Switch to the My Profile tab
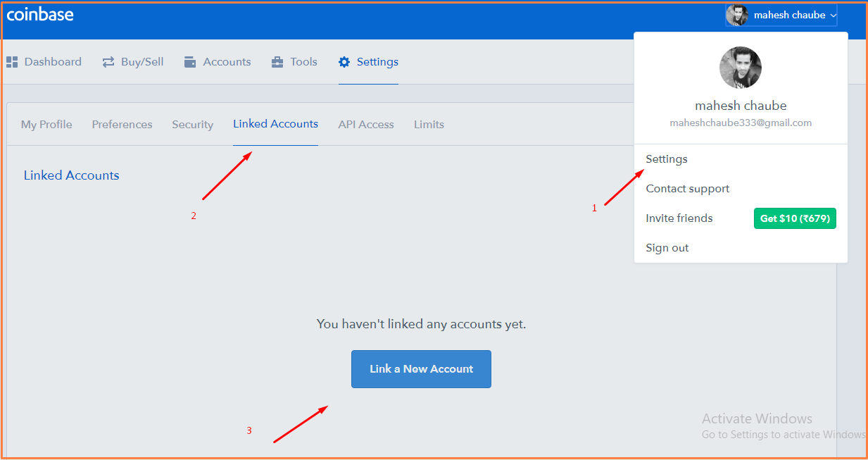This screenshot has width=868, height=460. click(46, 125)
